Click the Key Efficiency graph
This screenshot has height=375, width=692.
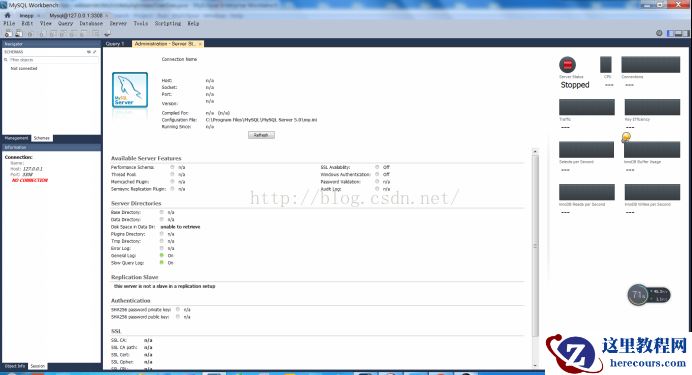coord(652,107)
